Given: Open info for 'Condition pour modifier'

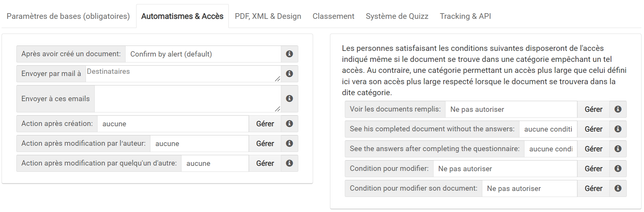Looking at the screenshot, I should tap(618, 169).
